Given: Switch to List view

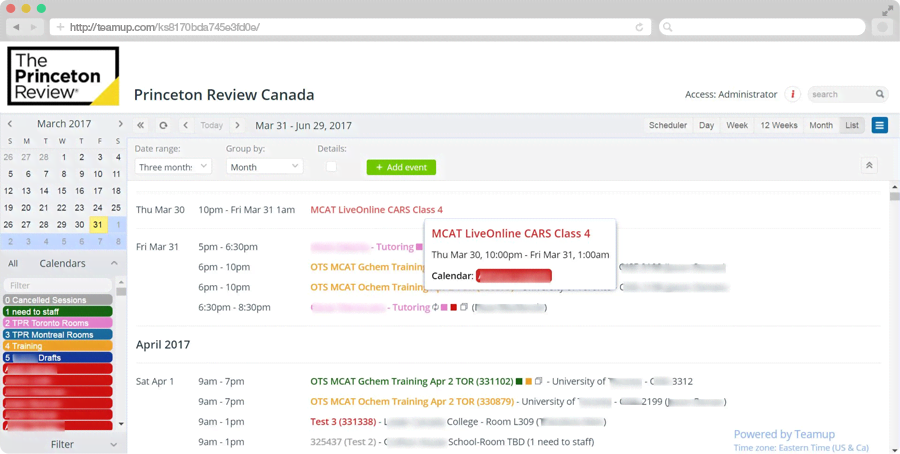Looking at the screenshot, I should (852, 125).
